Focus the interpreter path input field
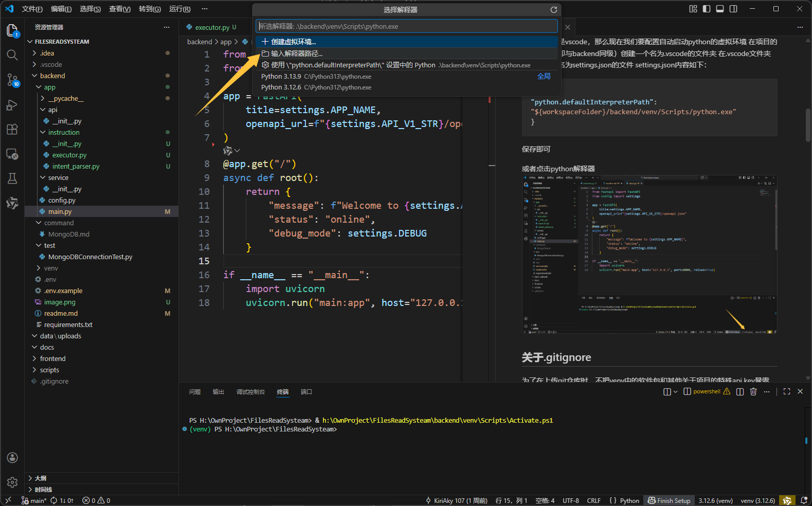 pos(406,26)
